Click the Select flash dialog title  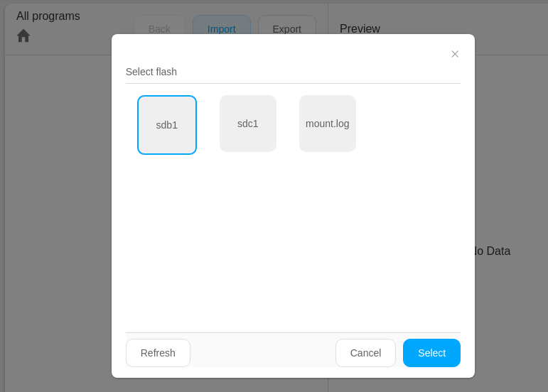click(151, 72)
